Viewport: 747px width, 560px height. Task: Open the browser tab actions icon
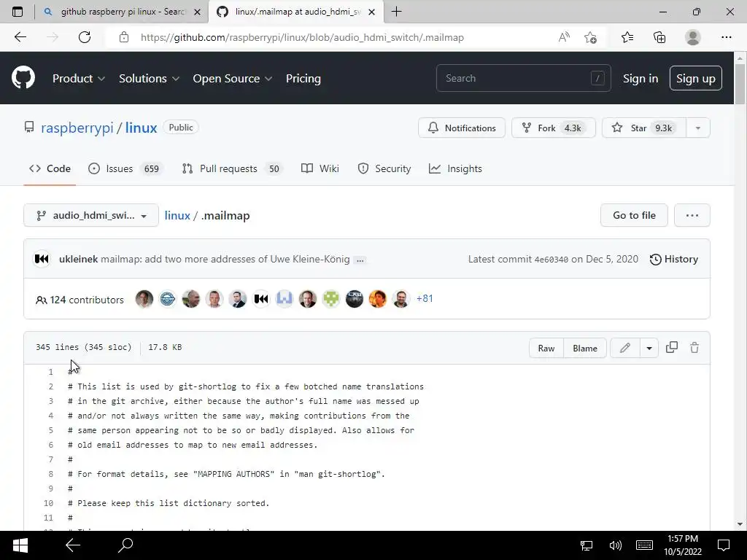pos(18,12)
